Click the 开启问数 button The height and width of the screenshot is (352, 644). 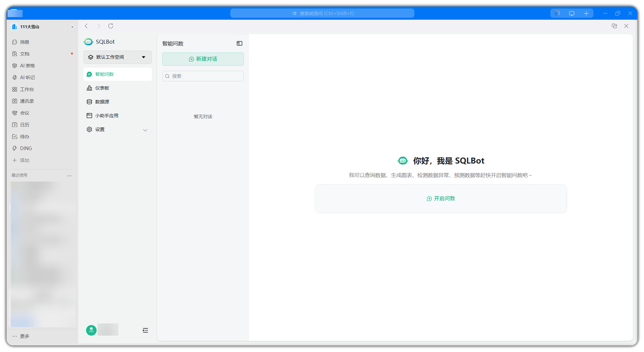pyautogui.click(x=441, y=199)
